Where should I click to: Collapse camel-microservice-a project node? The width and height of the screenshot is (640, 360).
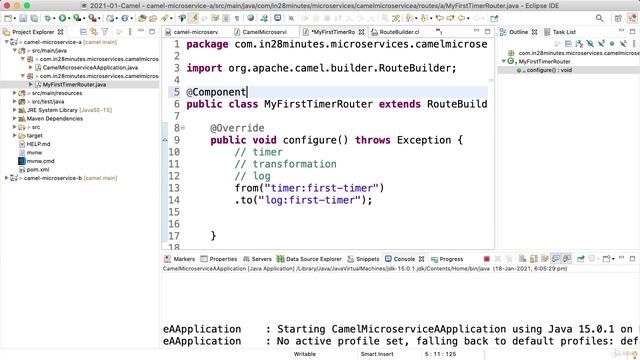(x=7, y=42)
